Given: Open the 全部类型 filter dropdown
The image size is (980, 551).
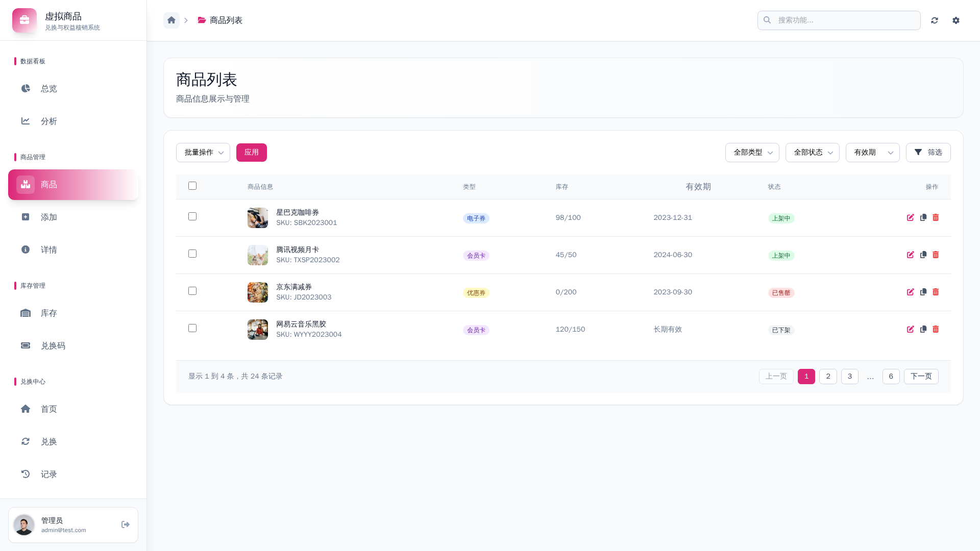Looking at the screenshot, I should pos(752,153).
